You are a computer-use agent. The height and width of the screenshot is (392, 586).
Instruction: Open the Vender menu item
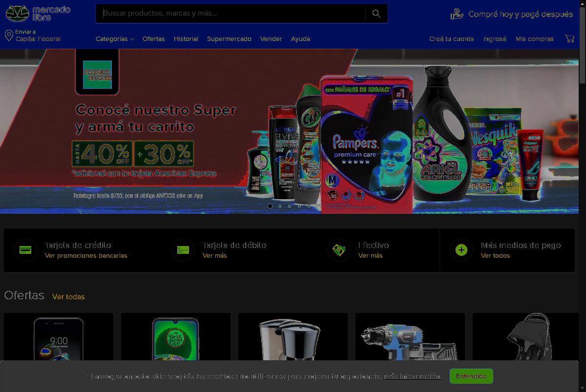tap(271, 39)
